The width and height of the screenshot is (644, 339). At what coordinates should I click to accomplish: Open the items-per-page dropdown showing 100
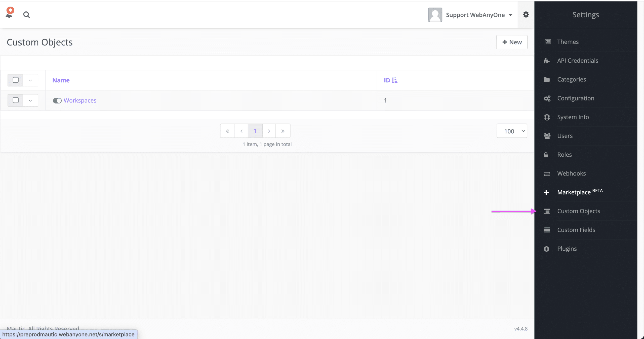coord(512,131)
